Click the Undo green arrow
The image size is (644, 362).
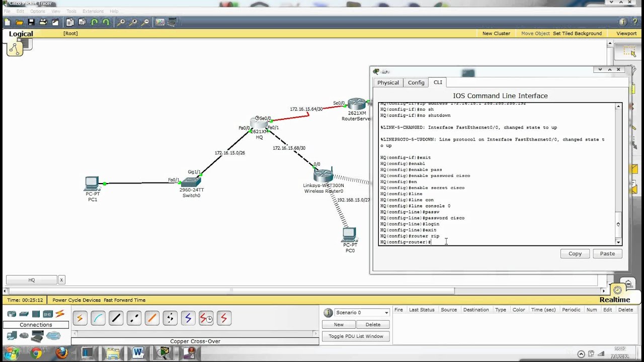(94, 22)
